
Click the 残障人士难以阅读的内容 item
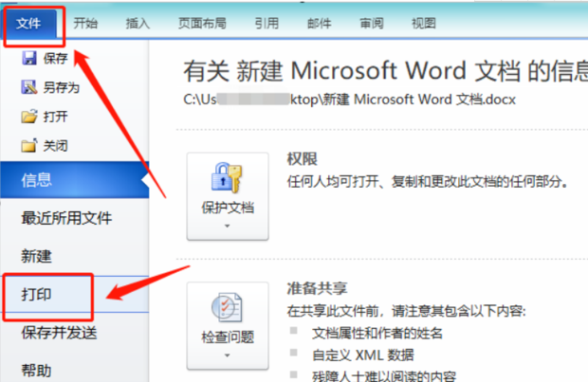coord(384,376)
